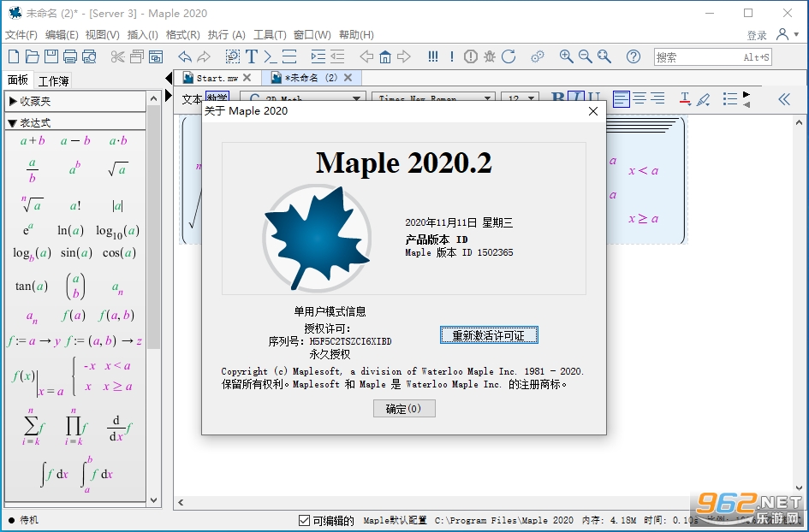The height and width of the screenshot is (532, 809).
Task: Open the bullet list style options
Action: pos(730,99)
